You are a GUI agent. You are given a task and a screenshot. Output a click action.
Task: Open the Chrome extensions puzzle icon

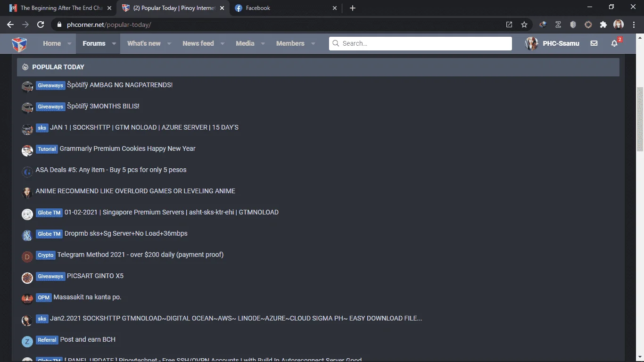click(x=603, y=25)
